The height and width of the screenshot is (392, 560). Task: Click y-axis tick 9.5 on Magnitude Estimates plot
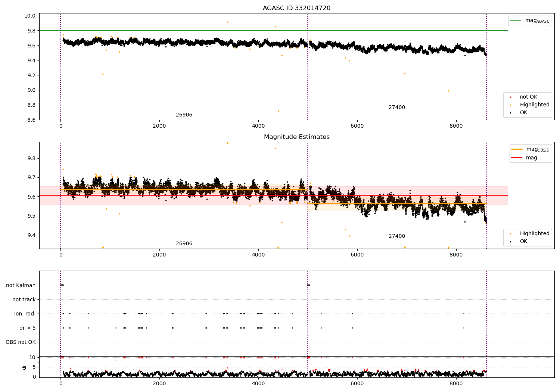[31, 216]
